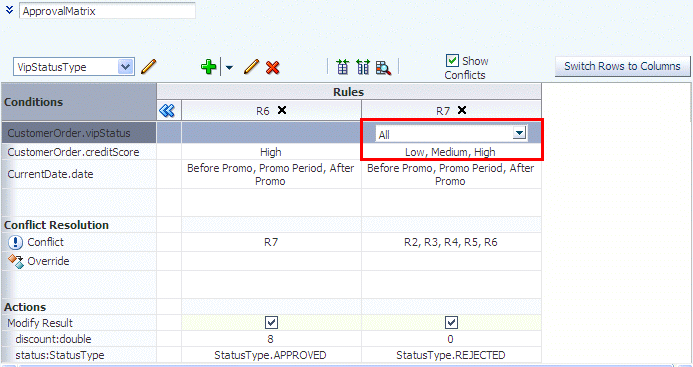The image size is (693, 367).
Task: Click the Low, Medium, High cell
Action: [x=450, y=152]
